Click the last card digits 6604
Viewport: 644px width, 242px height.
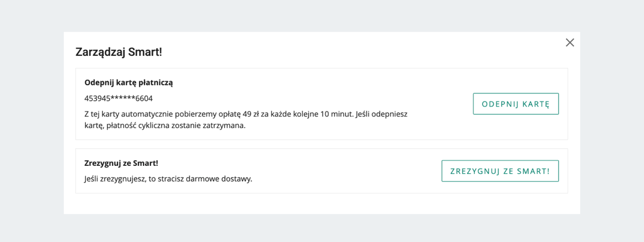[x=144, y=99]
